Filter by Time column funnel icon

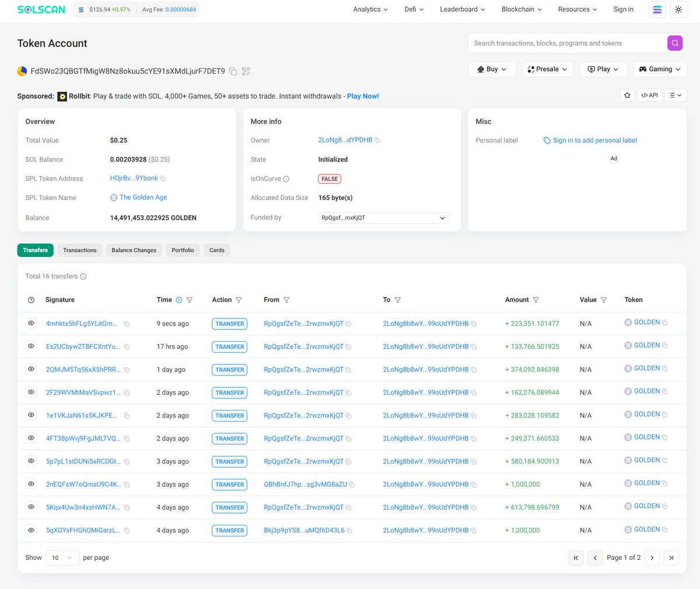[x=189, y=300]
